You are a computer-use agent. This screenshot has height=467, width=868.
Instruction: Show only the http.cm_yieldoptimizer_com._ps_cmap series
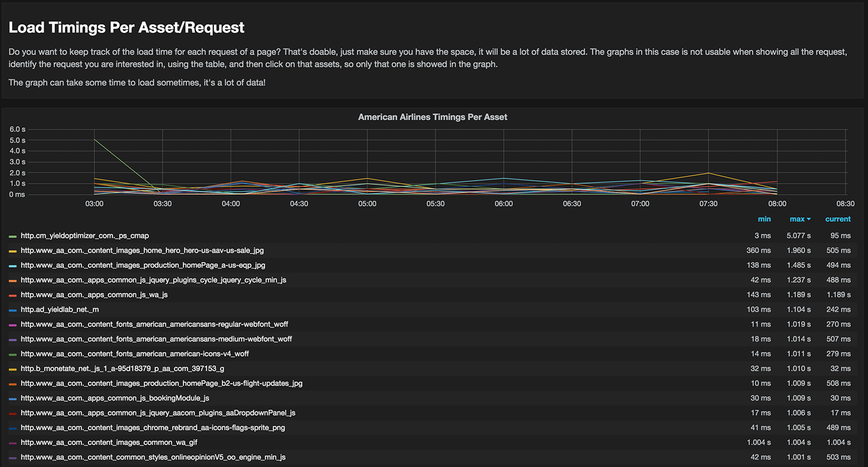(84, 236)
